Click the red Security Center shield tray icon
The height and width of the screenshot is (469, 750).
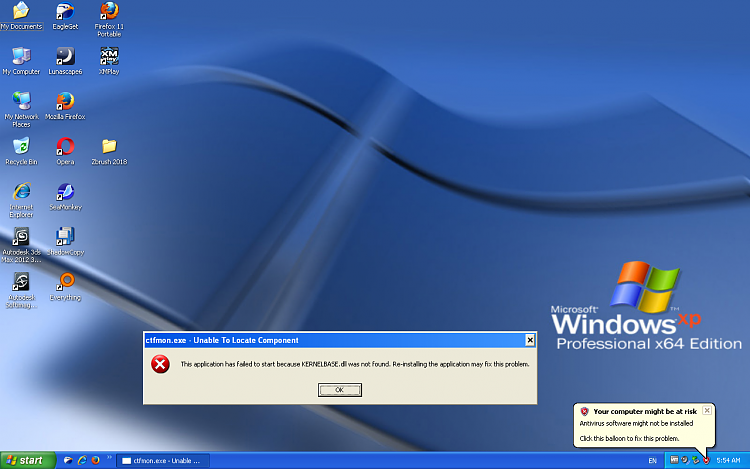706,460
